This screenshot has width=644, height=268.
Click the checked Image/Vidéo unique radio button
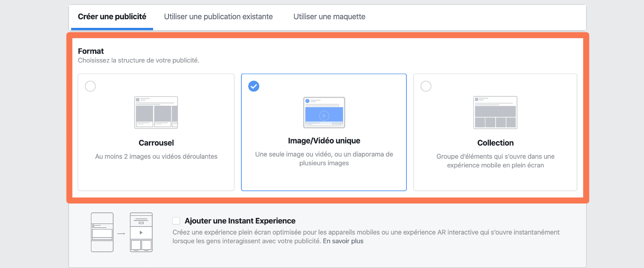tap(254, 86)
